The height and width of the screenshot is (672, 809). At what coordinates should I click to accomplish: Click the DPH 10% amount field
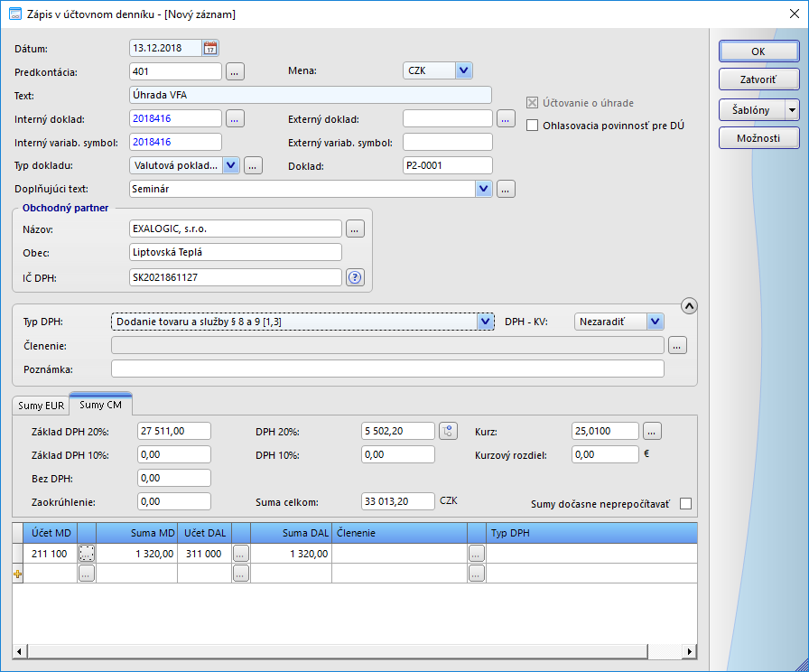[x=398, y=454]
